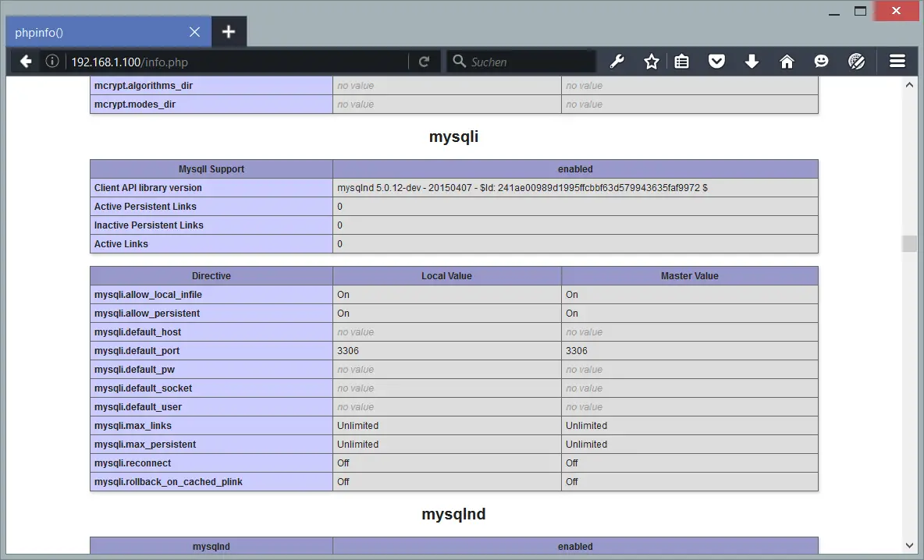Save page to Pocket
The width and height of the screenshot is (924, 560).
[x=716, y=62]
